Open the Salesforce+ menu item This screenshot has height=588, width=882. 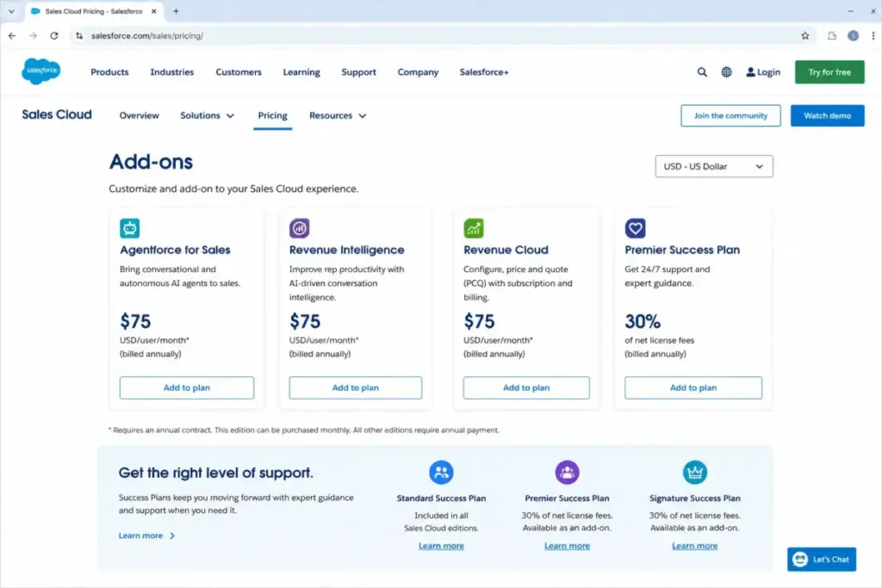click(484, 72)
